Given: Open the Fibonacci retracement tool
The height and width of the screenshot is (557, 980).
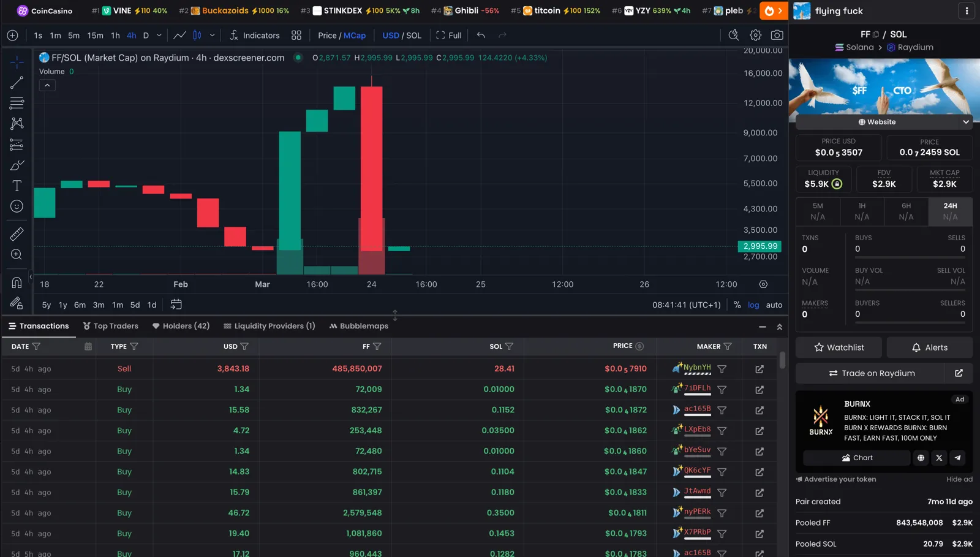Looking at the screenshot, I should tap(17, 103).
